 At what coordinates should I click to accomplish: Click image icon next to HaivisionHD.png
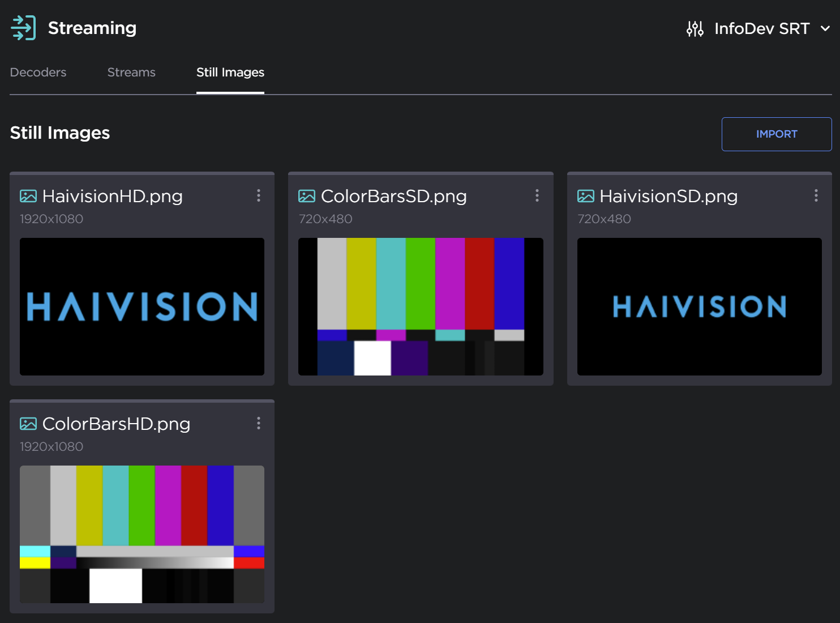pos(28,197)
